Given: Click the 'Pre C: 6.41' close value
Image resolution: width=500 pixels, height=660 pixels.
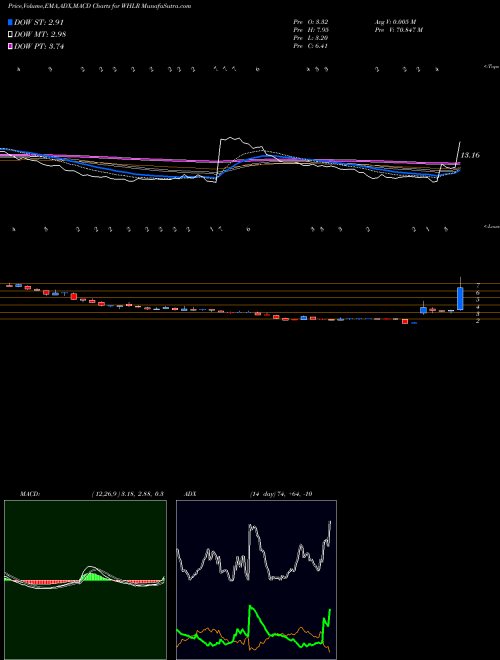Looking at the screenshot, I should (x=311, y=46).
